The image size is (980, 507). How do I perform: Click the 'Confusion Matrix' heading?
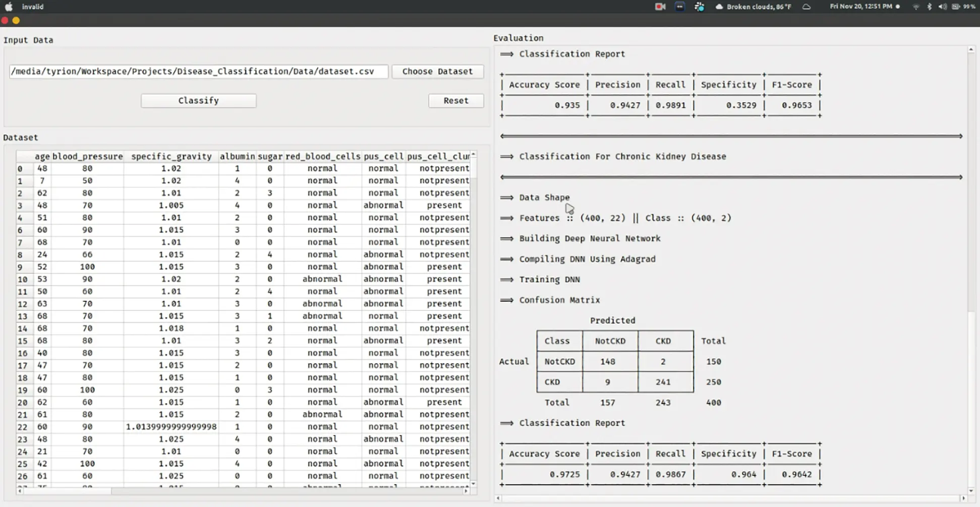[560, 300]
